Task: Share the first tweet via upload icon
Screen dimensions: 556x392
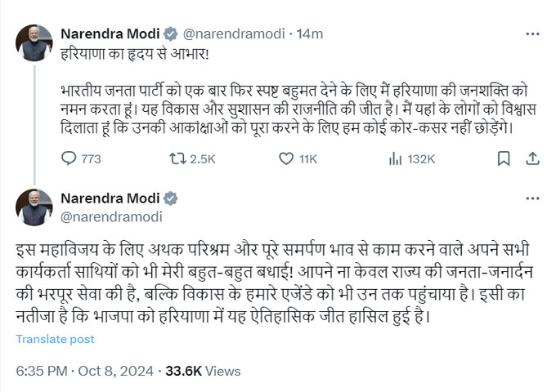Action: (532, 158)
